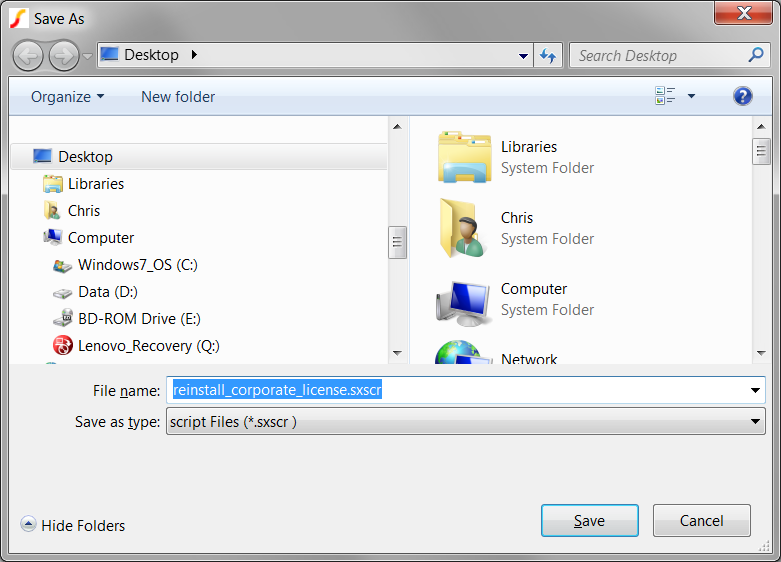Expand the Save as type dropdown

pyautogui.click(x=756, y=422)
